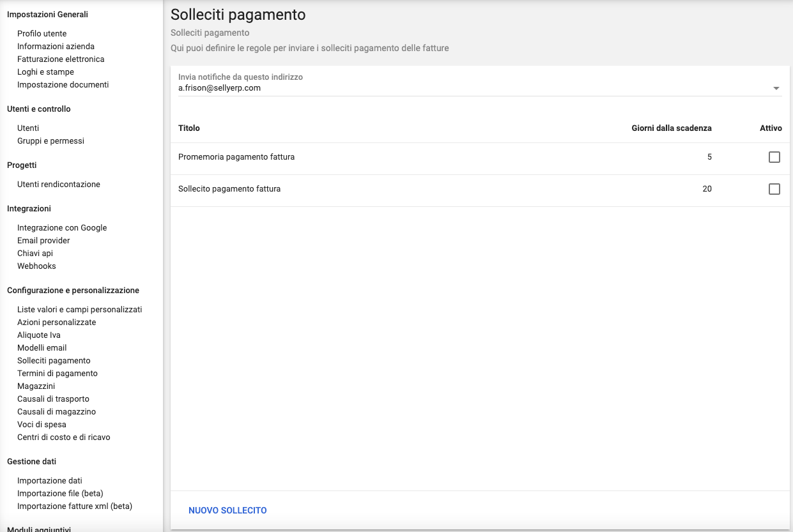Open Impostazione documenti
This screenshot has width=793, height=532.
pos(63,84)
